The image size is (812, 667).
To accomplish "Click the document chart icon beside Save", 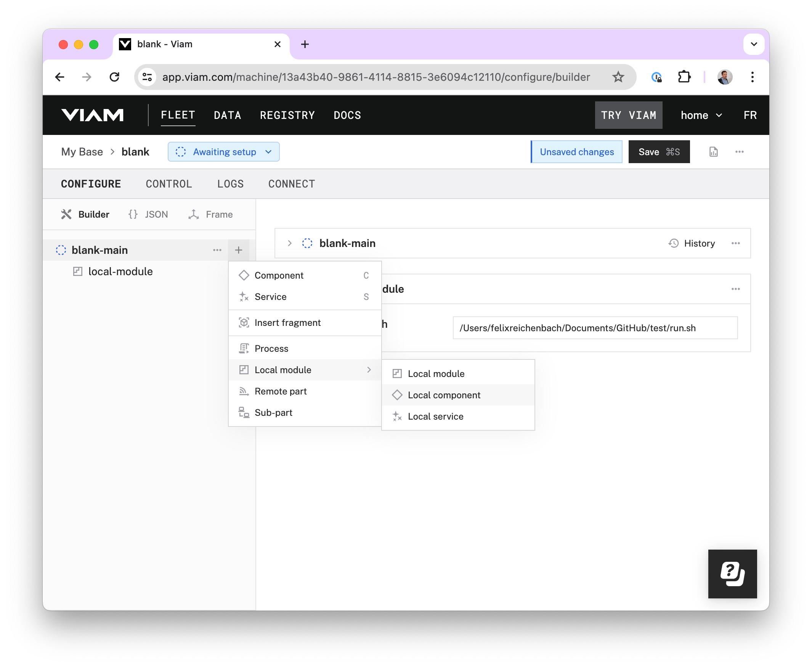I will (x=713, y=152).
